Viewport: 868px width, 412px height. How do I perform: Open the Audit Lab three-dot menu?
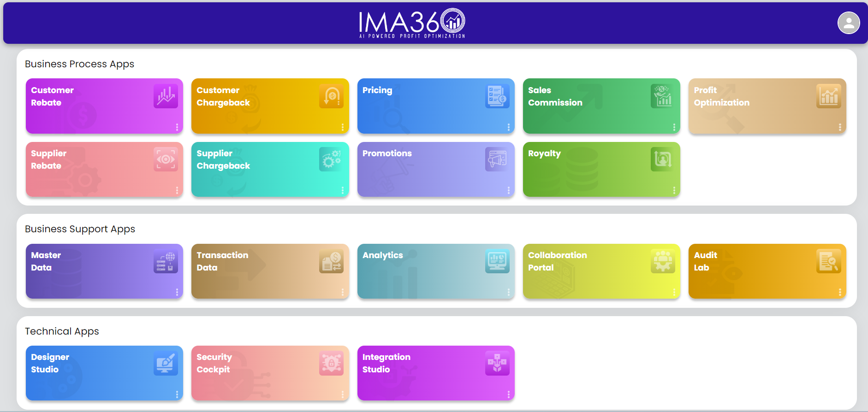pyautogui.click(x=839, y=292)
